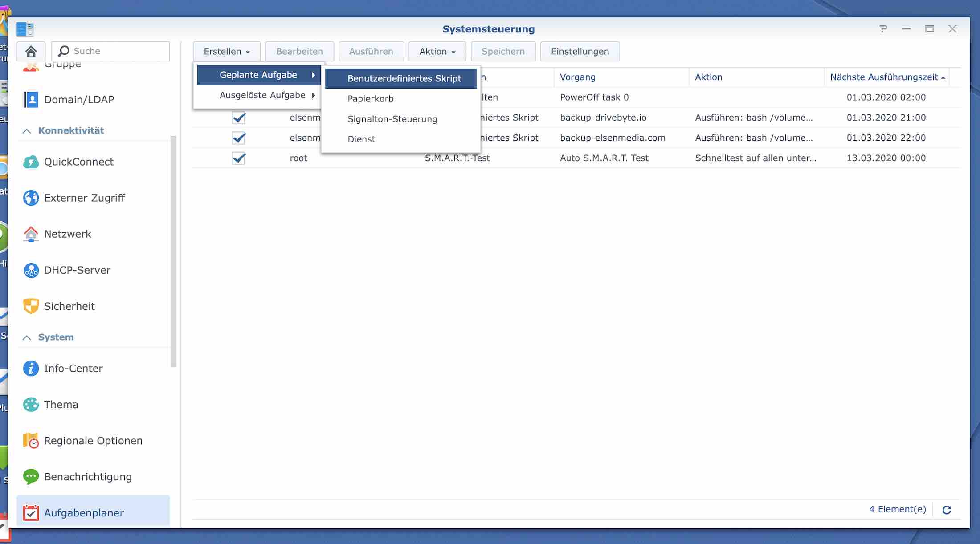
Task: Open Info-Center icon
Action: coord(31,369)
